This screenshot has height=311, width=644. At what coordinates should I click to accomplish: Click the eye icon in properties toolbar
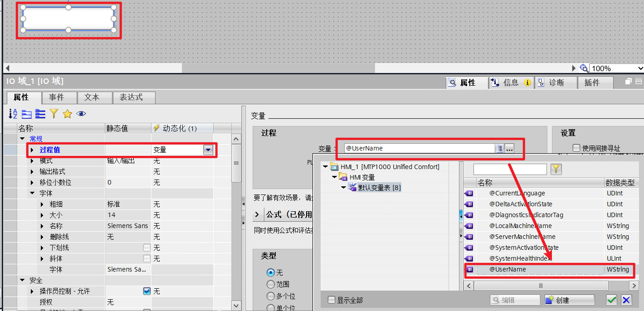click(81, 114)
